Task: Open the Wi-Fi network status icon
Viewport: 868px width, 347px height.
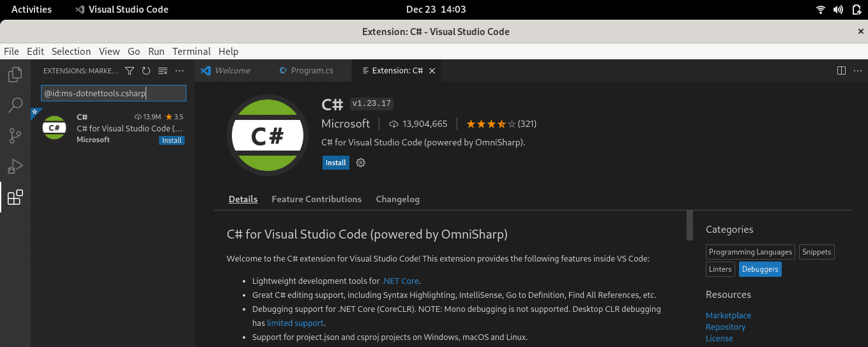Action: click(821, 10)
